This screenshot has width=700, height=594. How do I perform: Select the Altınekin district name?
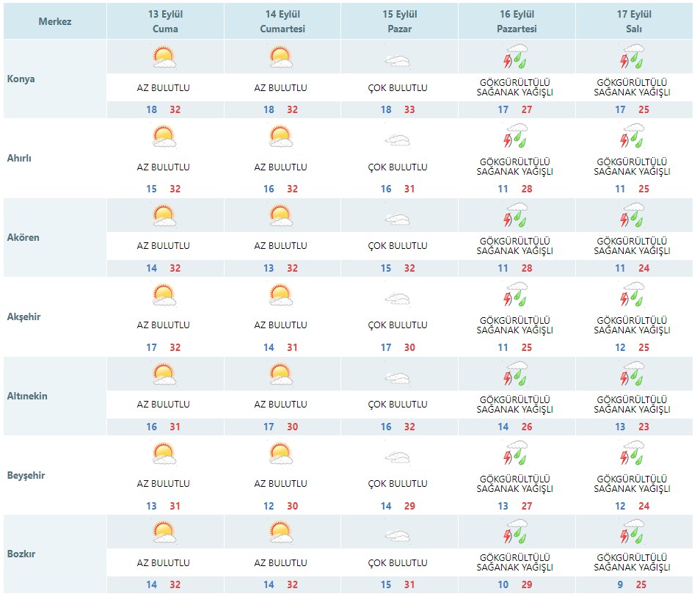27,396
